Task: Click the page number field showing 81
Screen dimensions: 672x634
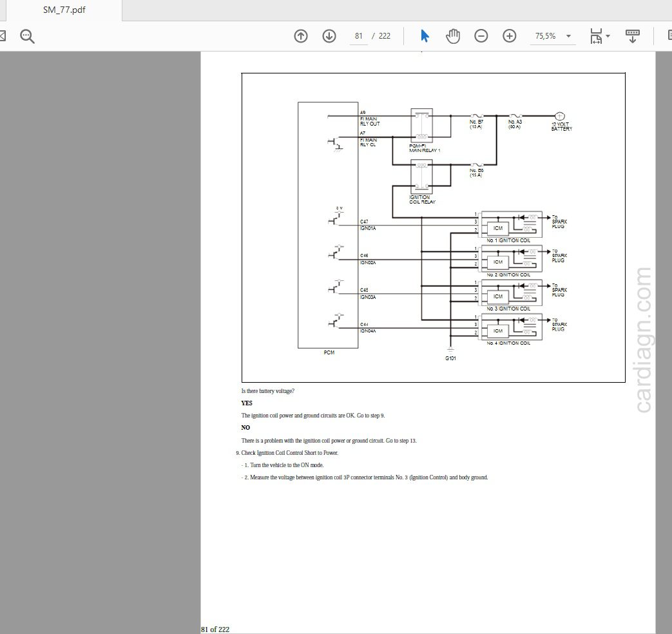Action: (359, 36)
